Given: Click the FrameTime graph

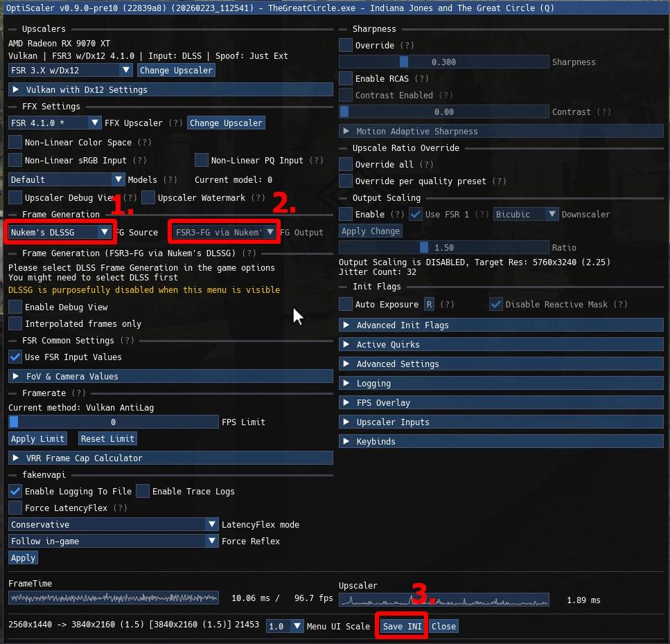Looking at the screenshot, I should coord(113,598).
